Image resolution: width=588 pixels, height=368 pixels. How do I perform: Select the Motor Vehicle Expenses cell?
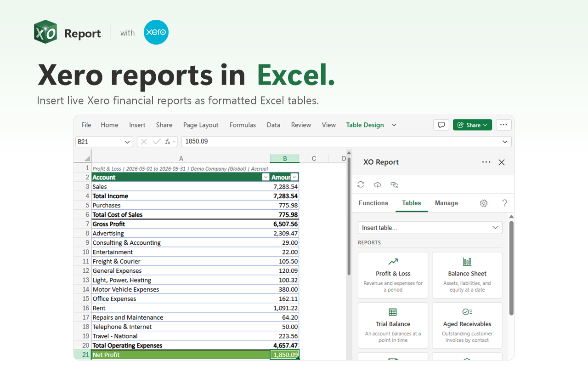point(181,289)
